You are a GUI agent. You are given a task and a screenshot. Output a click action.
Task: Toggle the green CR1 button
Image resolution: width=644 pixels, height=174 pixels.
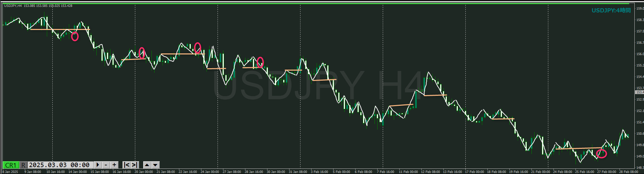[x=11, y=165]
